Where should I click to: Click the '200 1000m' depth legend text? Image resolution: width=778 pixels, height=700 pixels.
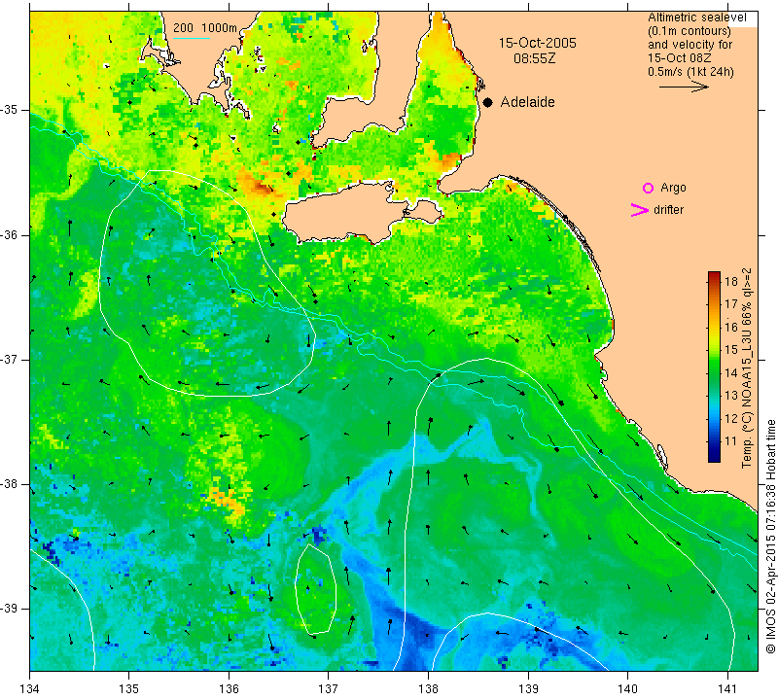205,28
